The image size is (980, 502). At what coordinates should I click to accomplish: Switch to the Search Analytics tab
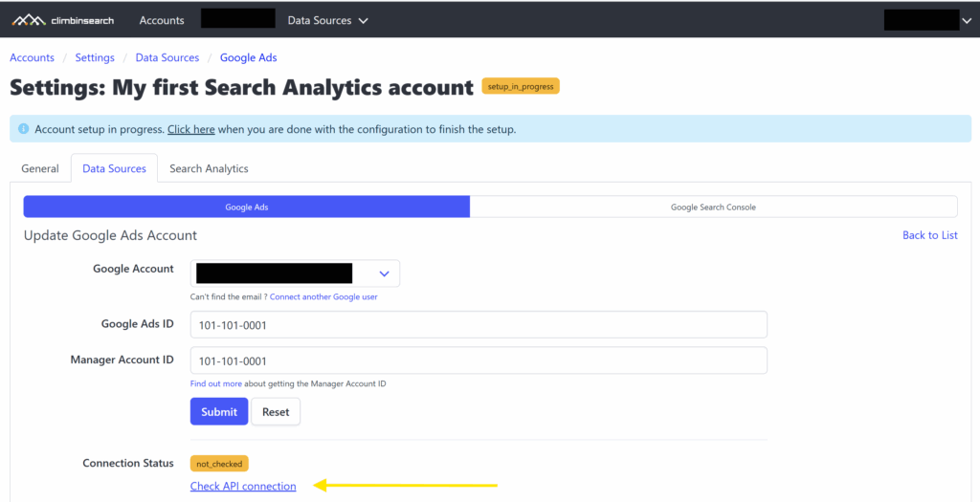(209, 168)
